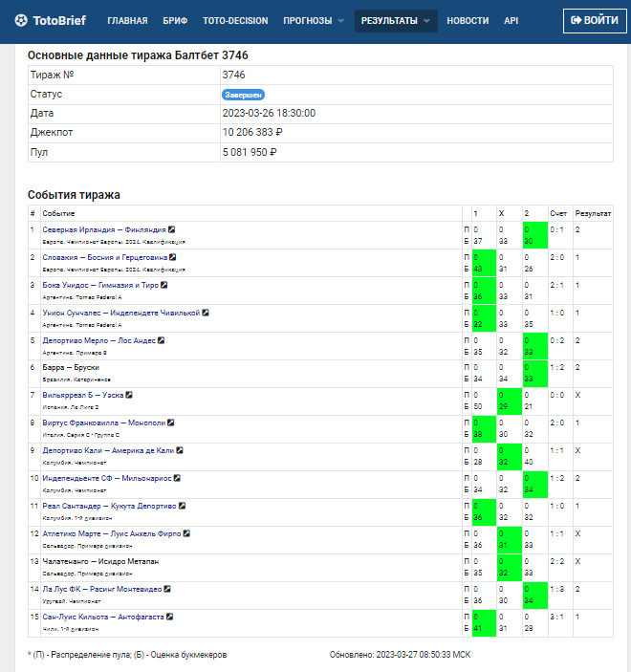The width and height of the screenshot is (631, 672).
Task: Open link icon for Ла Лус ФК — Расинг Монтевидео
Action: coord(169,589)
